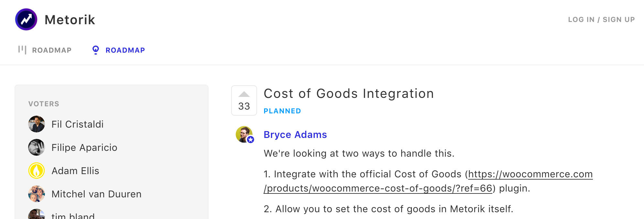Select voter Fil Cristaldi's name
644x219 pixels.
coord(78,124)
